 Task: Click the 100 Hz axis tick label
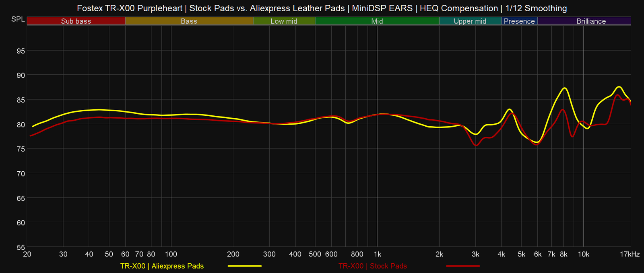[171, 254]
